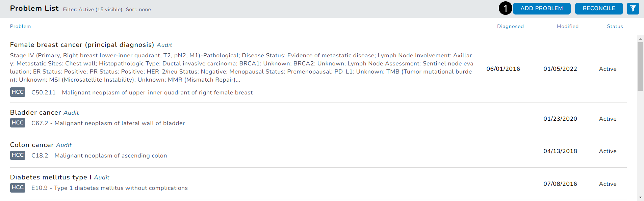Click the HCC badge for Diabetes mellitus

tap(18, 188)
